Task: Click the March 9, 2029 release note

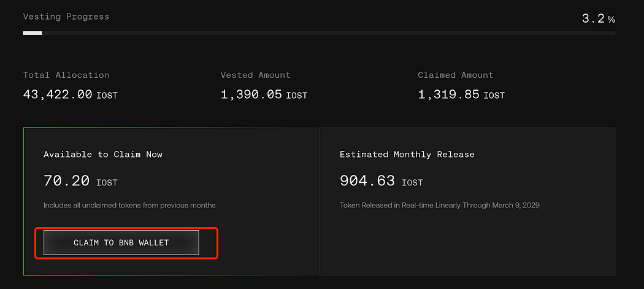Action: click(x=440, y=205)
